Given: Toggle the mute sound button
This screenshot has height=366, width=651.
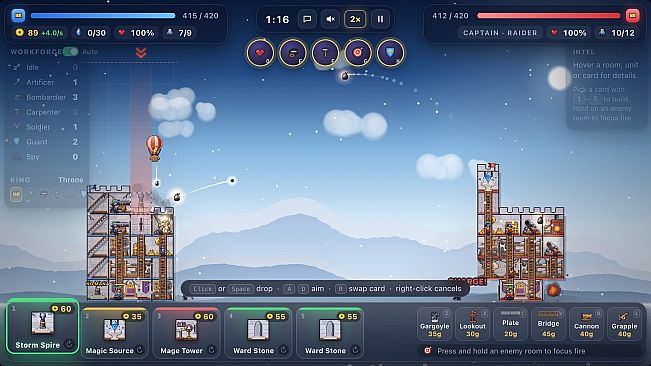Looking at the screenshot, I should [330, 19].
